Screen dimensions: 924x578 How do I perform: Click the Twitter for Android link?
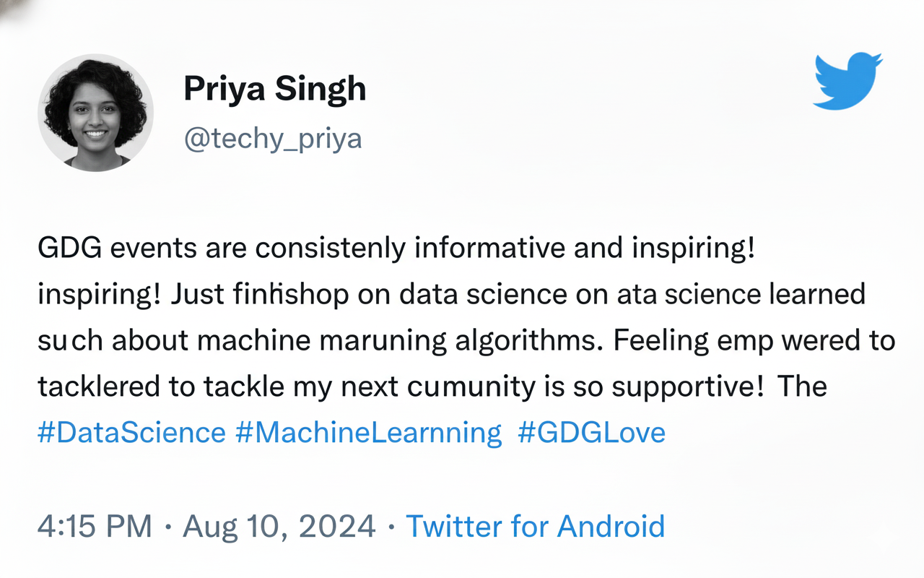point(535,526)
